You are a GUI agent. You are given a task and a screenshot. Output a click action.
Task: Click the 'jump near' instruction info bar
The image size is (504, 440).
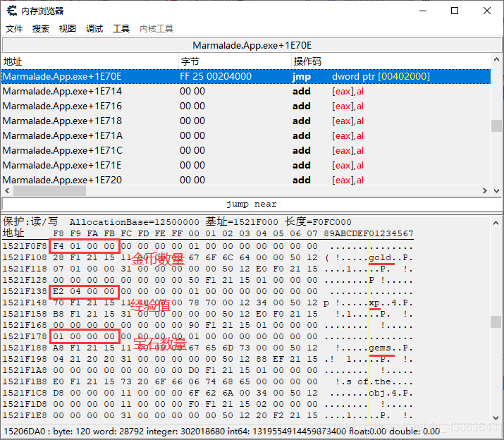[252, 204]
